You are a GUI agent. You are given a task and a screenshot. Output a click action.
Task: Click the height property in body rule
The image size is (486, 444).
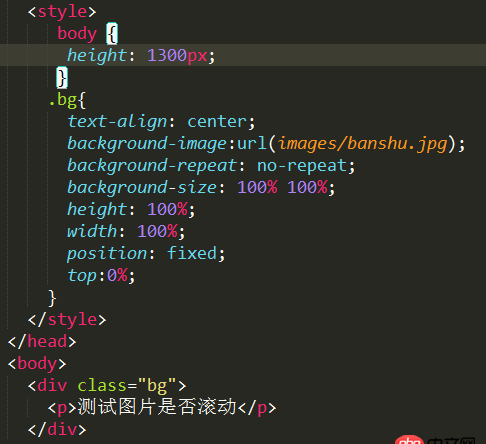[97, 56]
